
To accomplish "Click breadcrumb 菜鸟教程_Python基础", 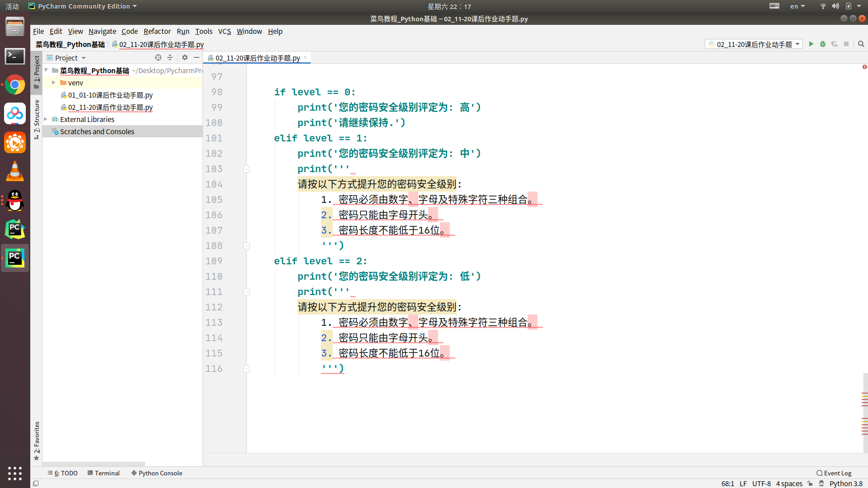I will (70, 44).
